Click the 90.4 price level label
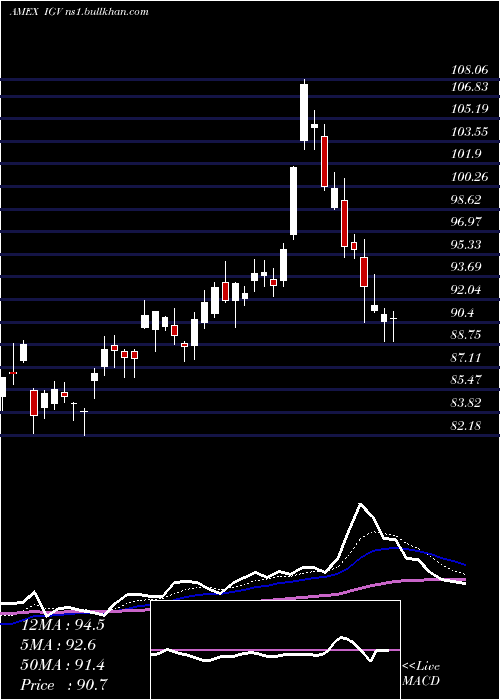The width and height of the screenshot is (500, 700). click(463, 312)
